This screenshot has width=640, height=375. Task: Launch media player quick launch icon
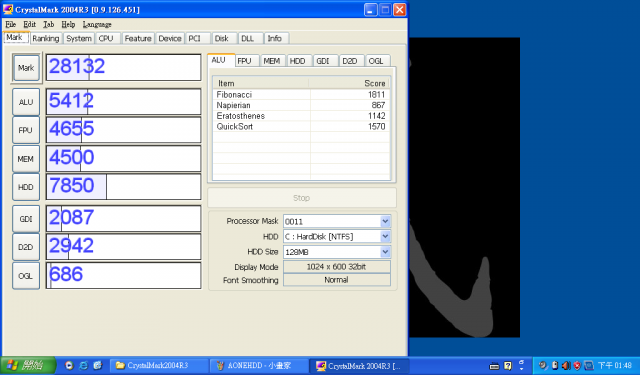coord(69,366)
